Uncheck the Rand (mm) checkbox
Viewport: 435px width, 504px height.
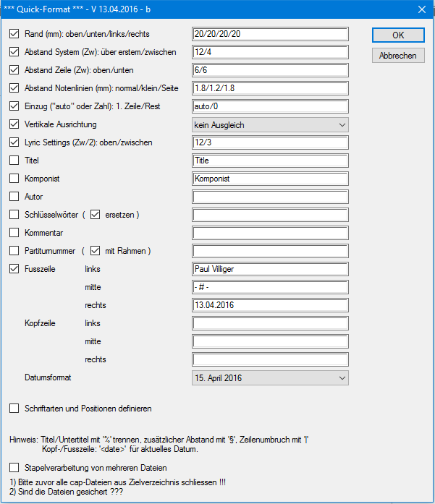14,34
